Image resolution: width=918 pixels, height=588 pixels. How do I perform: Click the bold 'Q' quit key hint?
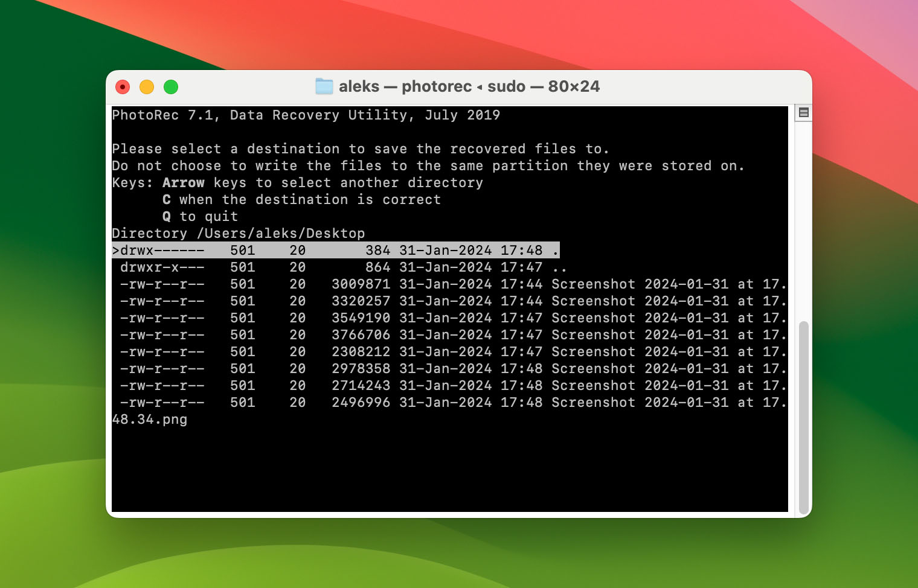pyautogui.click(x=167, y=216)
